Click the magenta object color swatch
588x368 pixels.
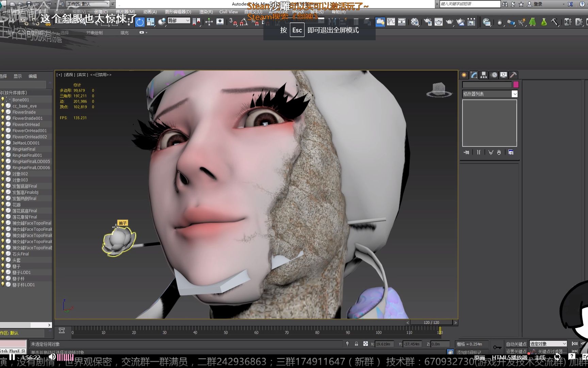point(516,85)
